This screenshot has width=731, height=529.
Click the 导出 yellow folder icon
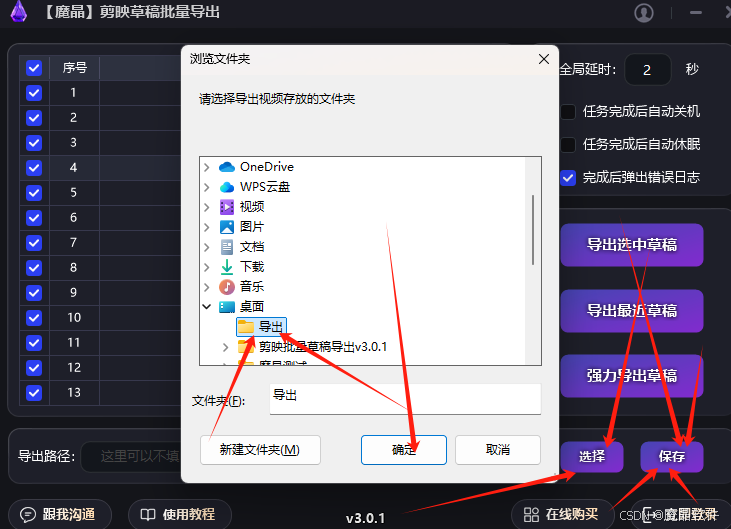246,327
